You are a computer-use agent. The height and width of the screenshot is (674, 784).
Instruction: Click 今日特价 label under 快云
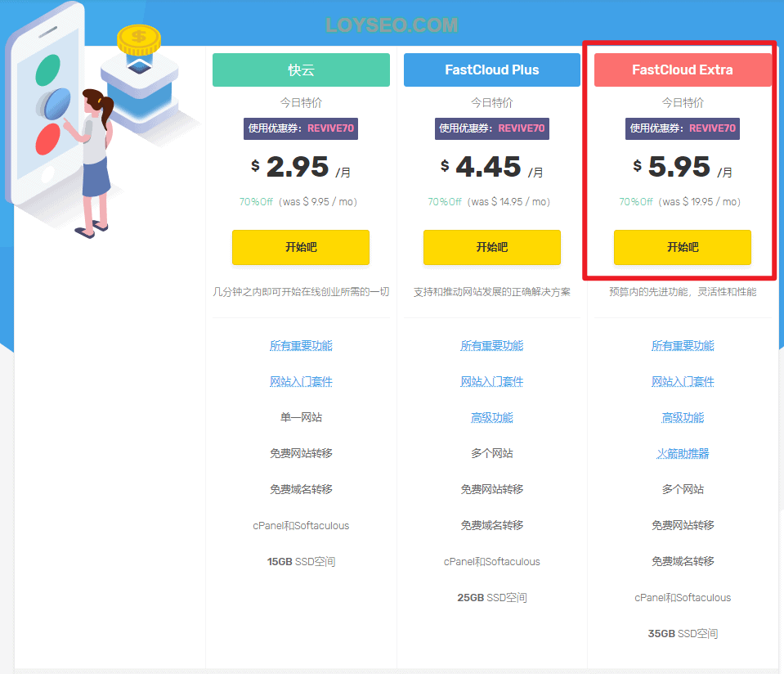301,103
